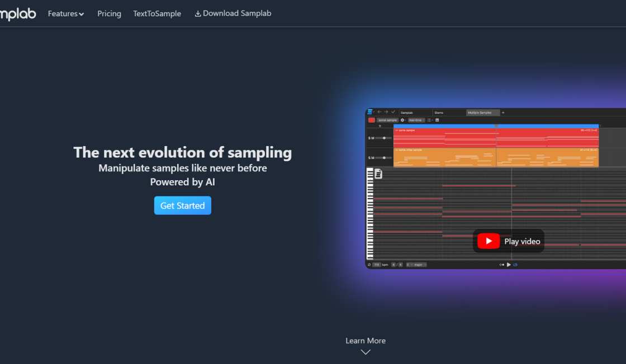Open the gear settings icon beside 'some sample'

(402, 120)
